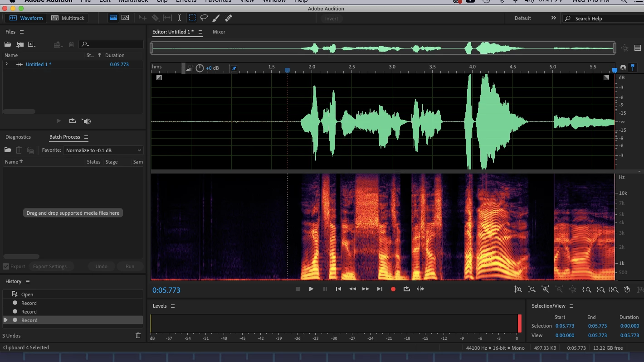Toggle auto-play speaker icon in Files panel
This screenshot has height=362, width=644.
pyautogui.click(x=86, y=121)
